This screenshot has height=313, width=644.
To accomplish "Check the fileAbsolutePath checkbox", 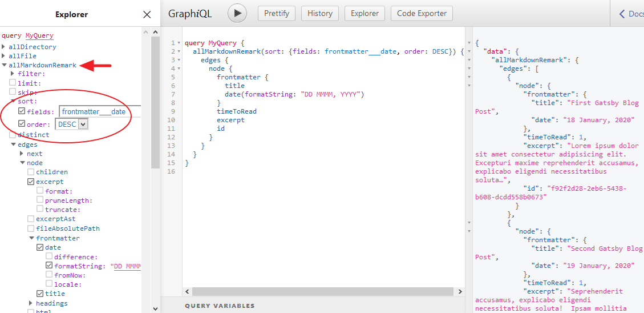I will 31,228.
